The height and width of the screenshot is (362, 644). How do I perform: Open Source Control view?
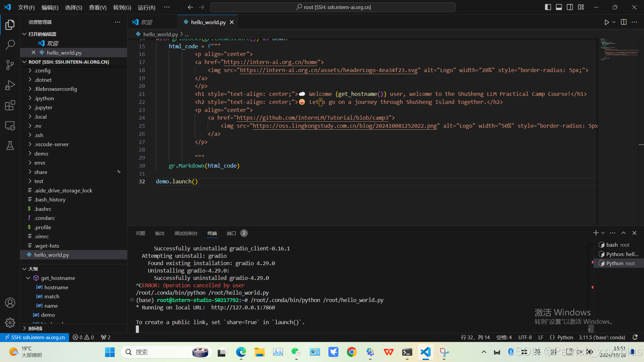tap(10, 65)
